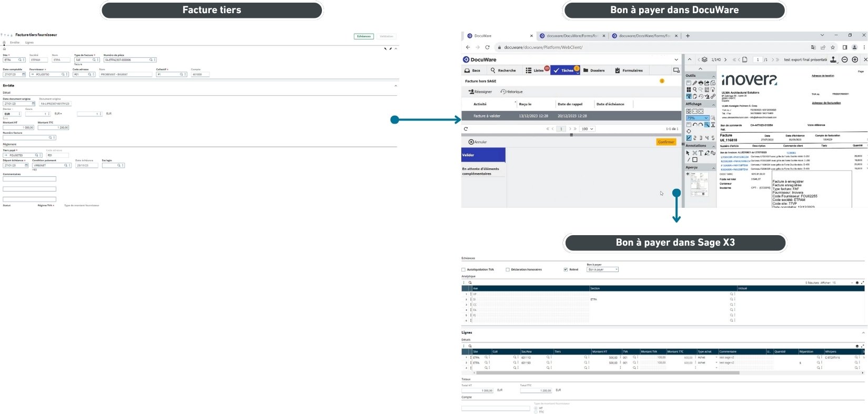Viewport: 868px width, 414px height.
Task: Open the Dossiers tab
Action: tap(594, 70)
